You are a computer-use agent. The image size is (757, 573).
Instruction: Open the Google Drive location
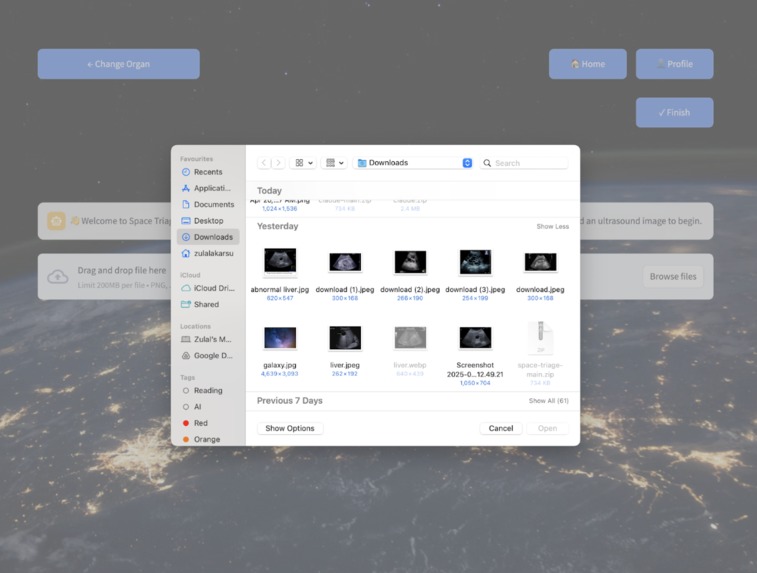208,356
